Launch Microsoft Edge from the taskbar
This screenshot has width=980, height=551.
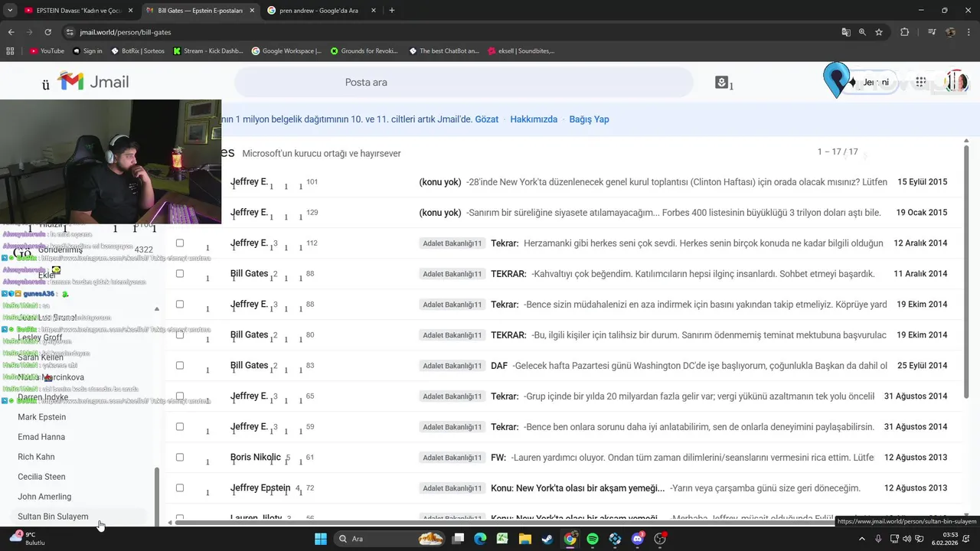(x=480, y=539)
